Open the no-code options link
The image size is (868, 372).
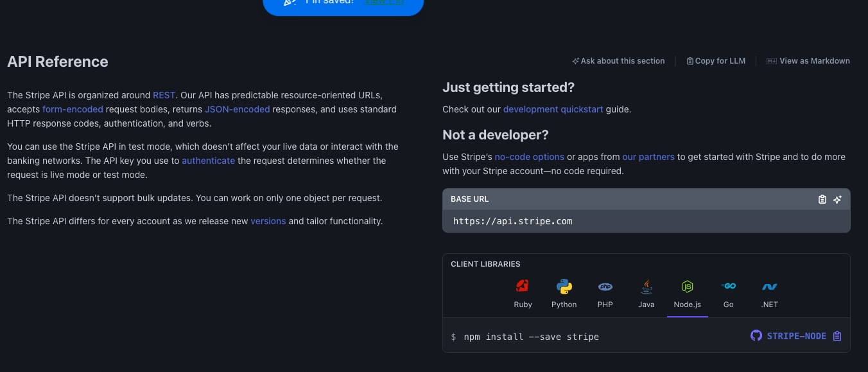coord(530,157)
